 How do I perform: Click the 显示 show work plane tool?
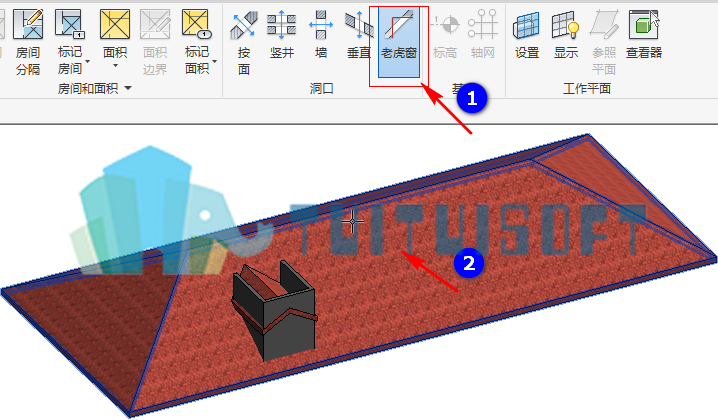(x=566, y=36)
